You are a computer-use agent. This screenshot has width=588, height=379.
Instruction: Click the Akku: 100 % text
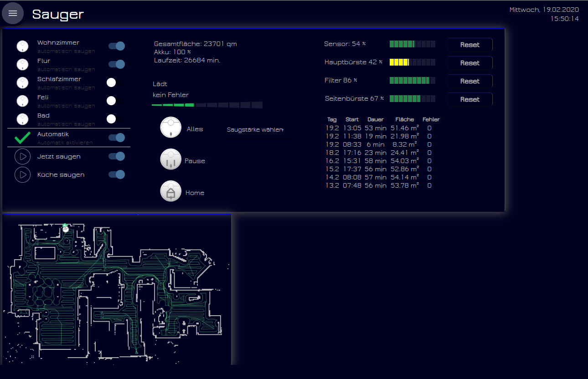pos(173,52)
